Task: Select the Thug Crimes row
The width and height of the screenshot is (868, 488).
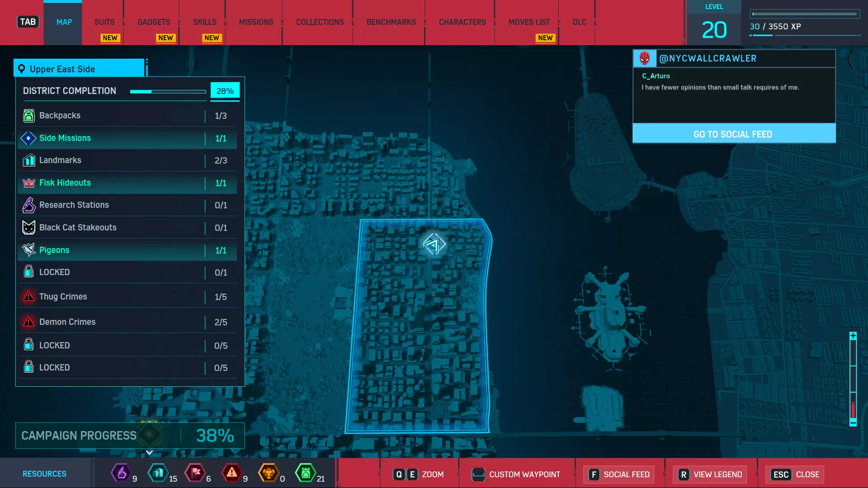Action: 127,297
